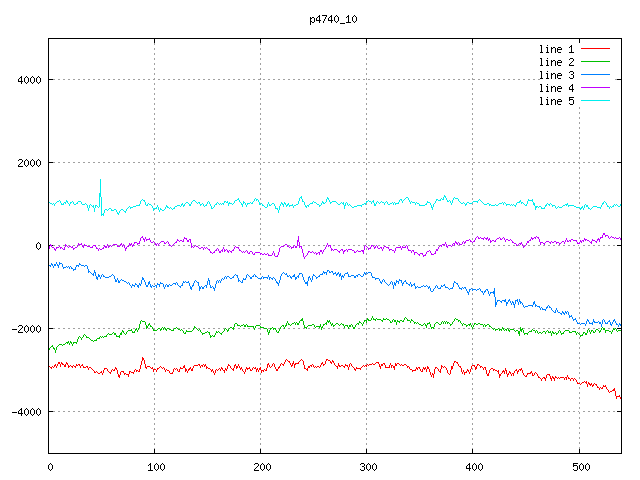Click the small spike on the purple curve

298,239
